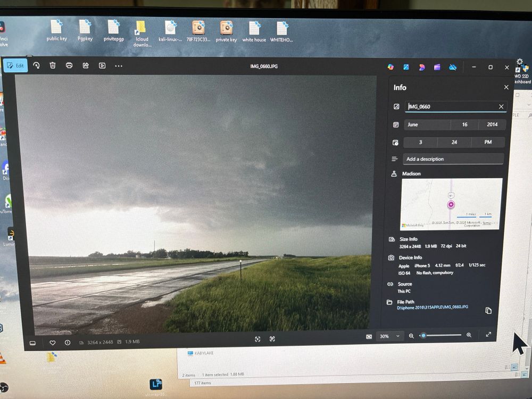The width and height of the screenshot is (532, 399).
Task: Click the scan text icon in bottom bar
Action: [272, 338]
